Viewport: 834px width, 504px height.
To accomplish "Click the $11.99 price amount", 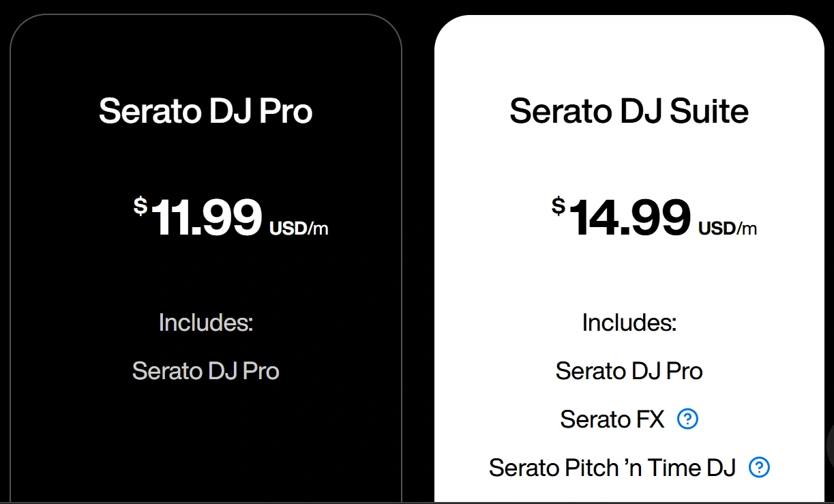I will [x=207, y=218].
